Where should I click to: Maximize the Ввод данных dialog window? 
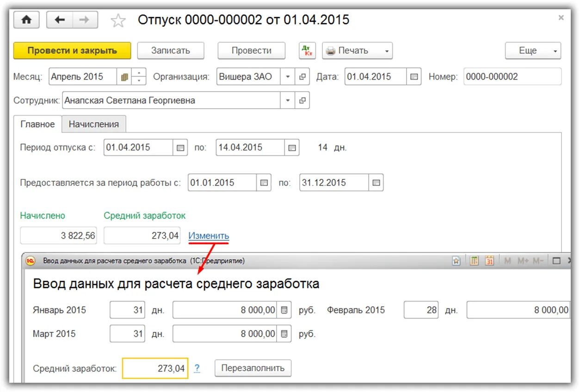coord(557,261)
